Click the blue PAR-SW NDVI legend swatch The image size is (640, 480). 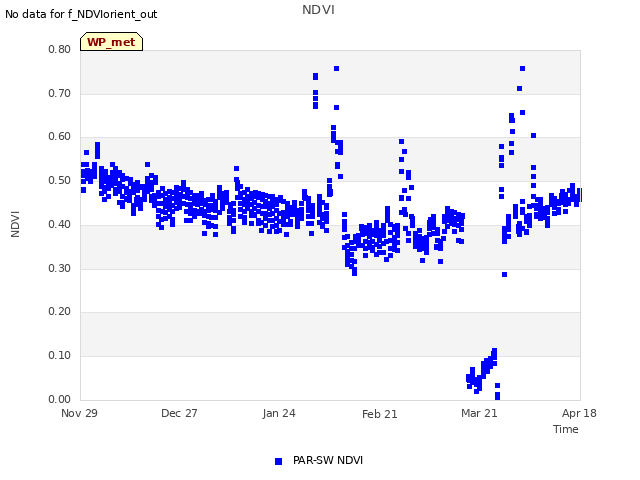278,461
